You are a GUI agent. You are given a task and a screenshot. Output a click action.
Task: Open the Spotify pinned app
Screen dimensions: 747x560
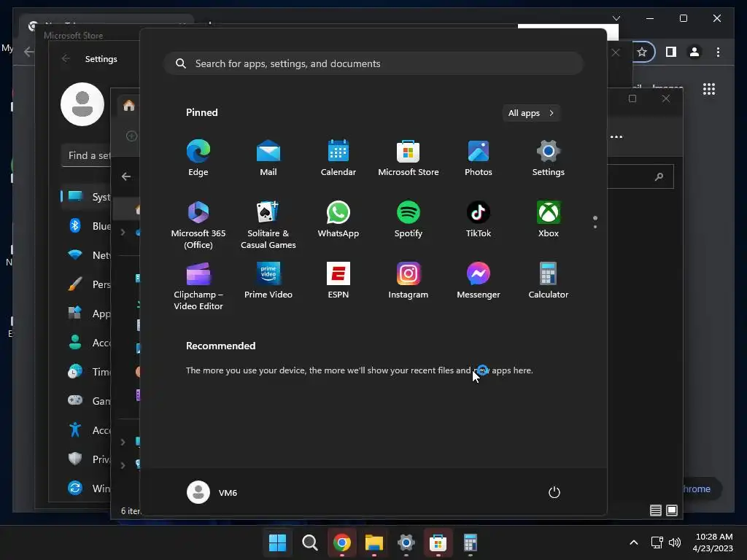tap(409, 219)
